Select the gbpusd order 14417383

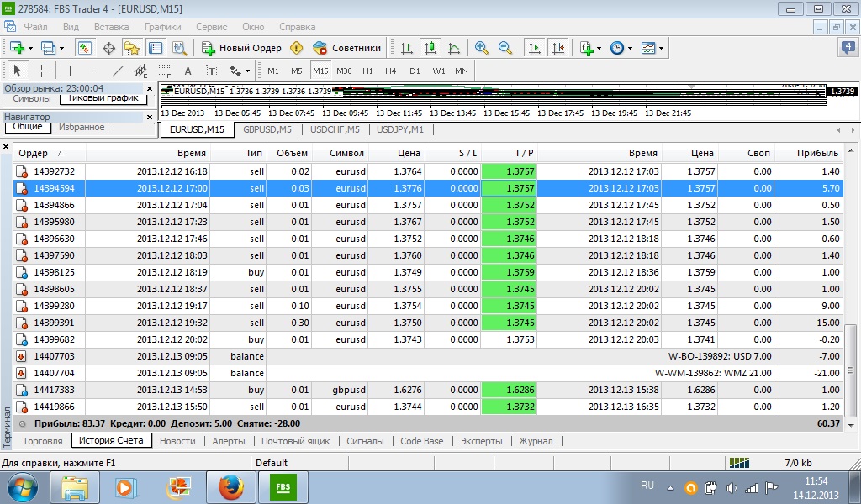428,390
